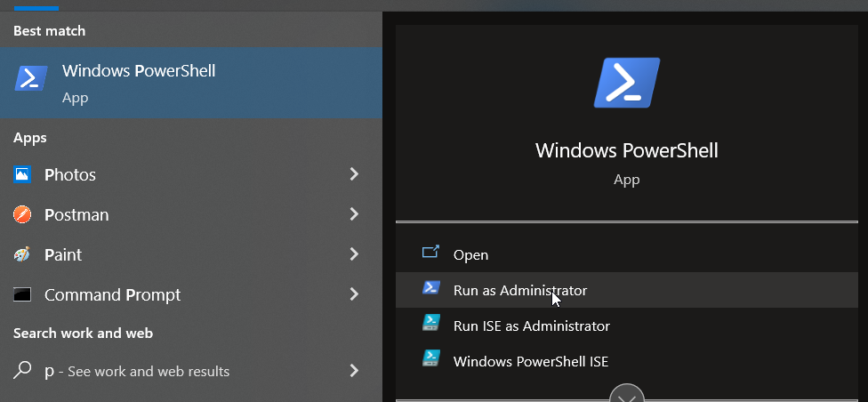The width and height of the screenshot is (868, 402).
Task: Open the Photos app result
Action: click(191, 174)
